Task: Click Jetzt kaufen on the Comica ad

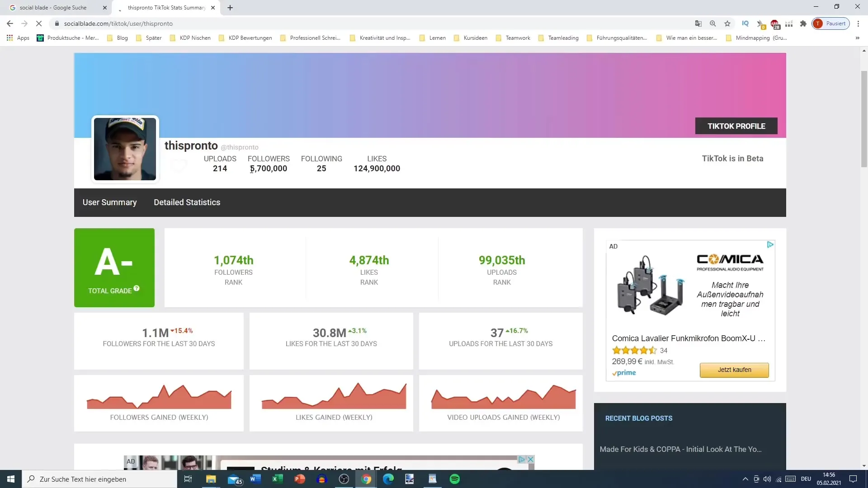Action: (734, 370)
